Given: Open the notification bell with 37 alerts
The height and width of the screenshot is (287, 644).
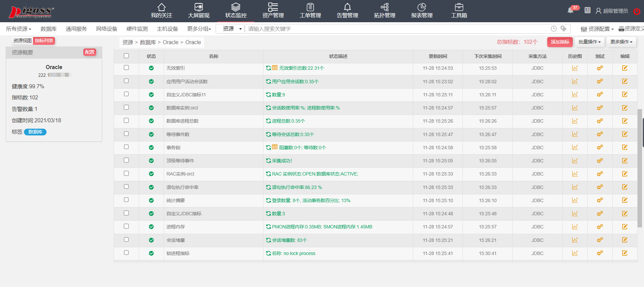Looking at the screenshot, I should 571,10.
